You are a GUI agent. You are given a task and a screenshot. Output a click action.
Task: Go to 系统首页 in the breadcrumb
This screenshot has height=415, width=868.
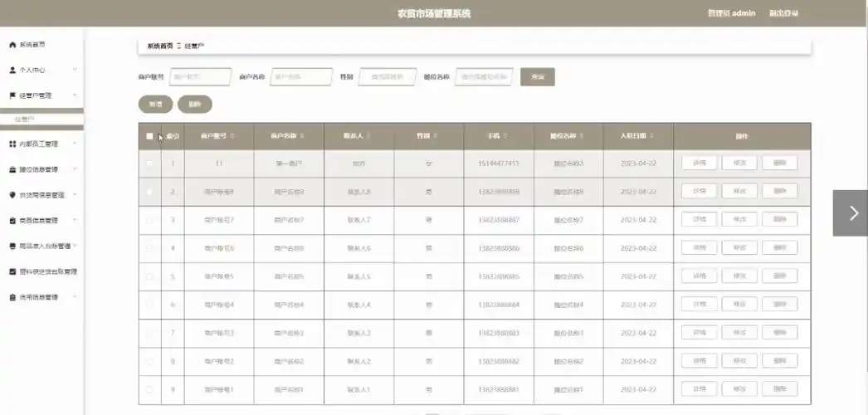point(160,46)
